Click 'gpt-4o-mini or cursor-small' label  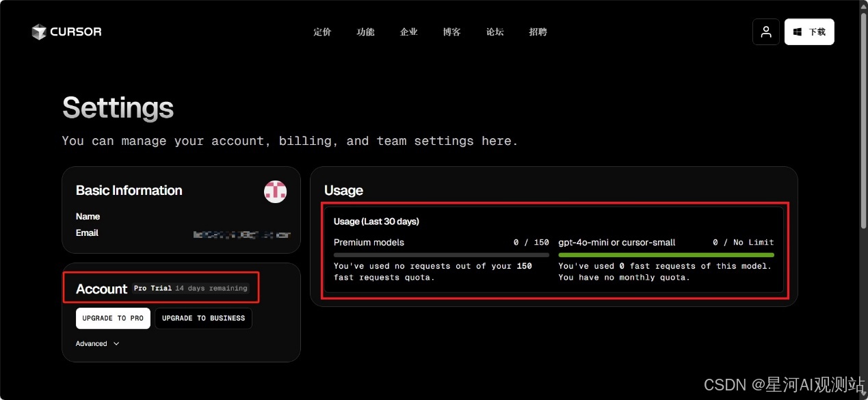click(x=617, y=242)
